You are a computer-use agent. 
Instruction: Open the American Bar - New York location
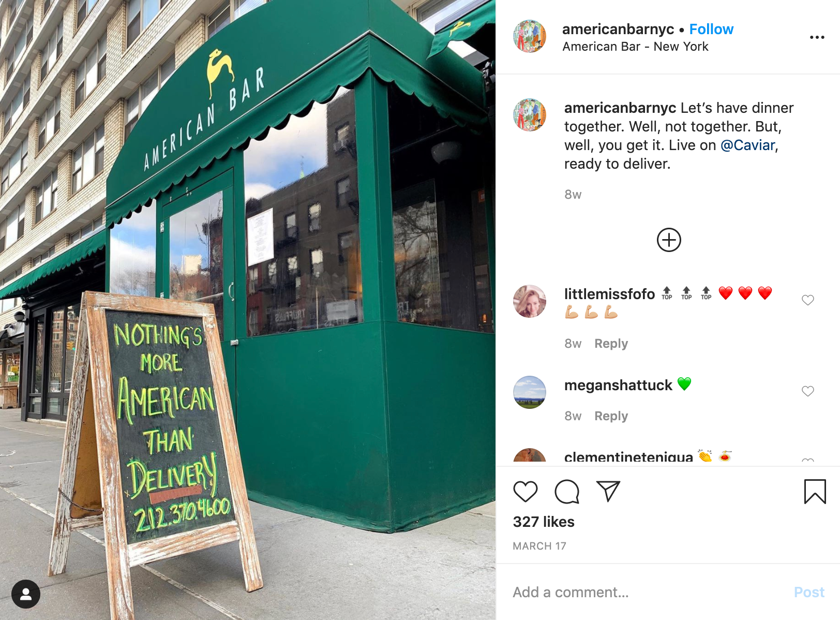(635, 47)
